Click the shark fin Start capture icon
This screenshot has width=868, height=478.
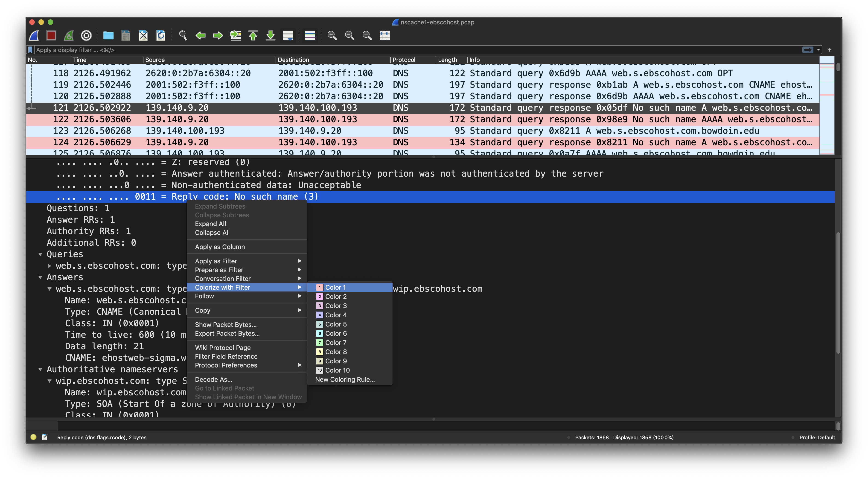(x=34, y=35)
